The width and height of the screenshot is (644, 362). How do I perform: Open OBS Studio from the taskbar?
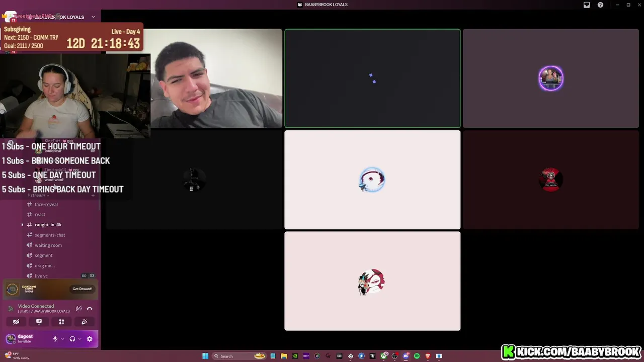394,356
